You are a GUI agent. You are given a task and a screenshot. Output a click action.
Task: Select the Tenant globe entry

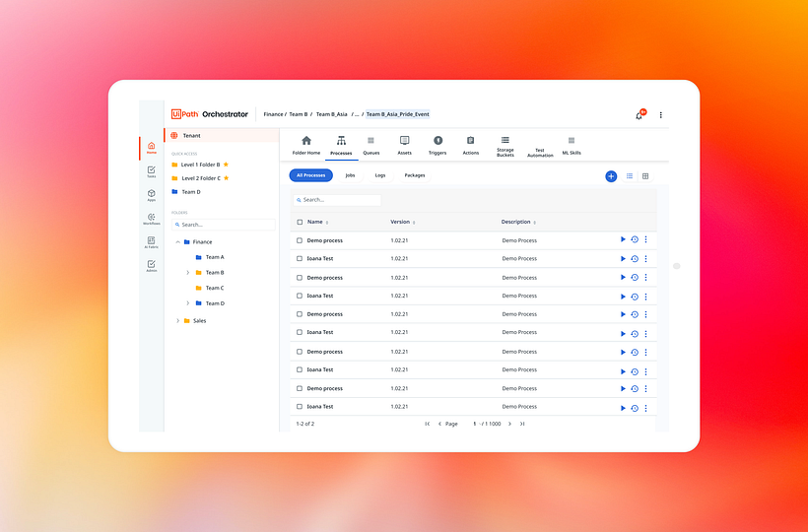pos(222,135)
